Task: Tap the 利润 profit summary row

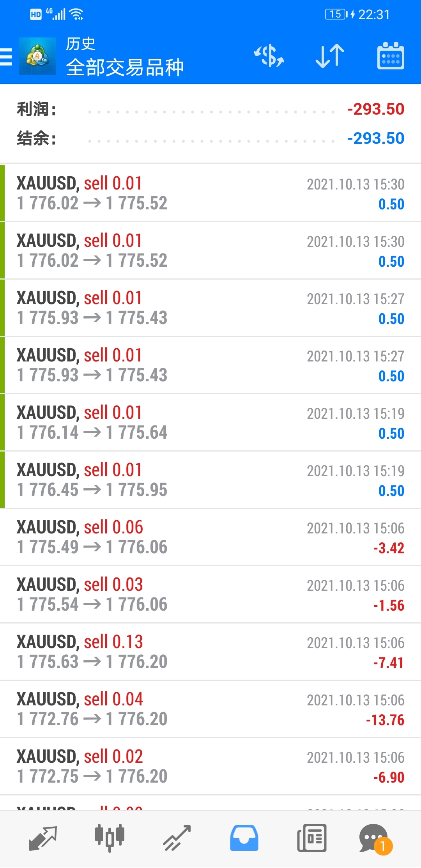Action: [x=210, y=109]
